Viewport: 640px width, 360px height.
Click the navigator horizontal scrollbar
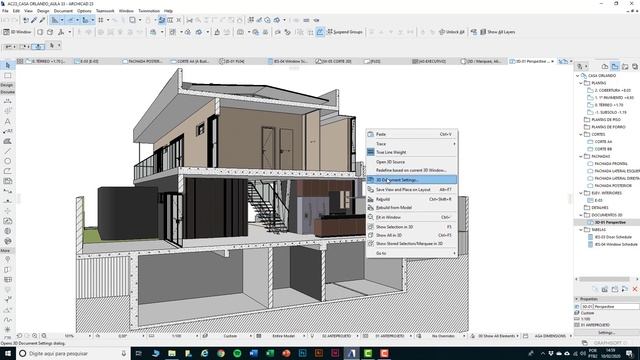click(604, 279)
